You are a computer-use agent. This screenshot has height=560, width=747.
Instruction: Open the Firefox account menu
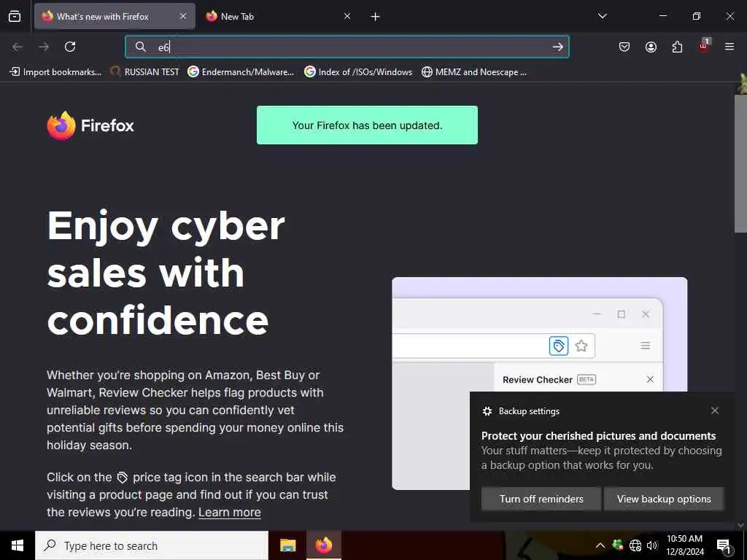click(651, 47)
